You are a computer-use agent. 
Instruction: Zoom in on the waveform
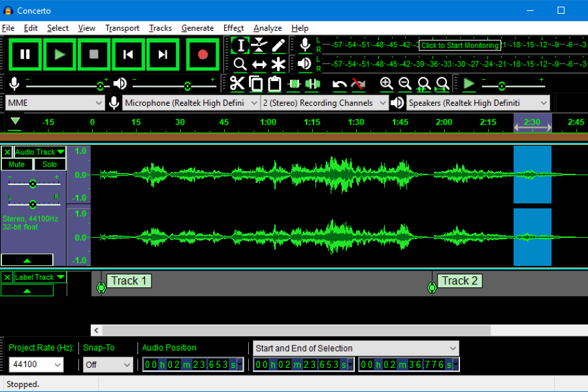click(387, 84)
